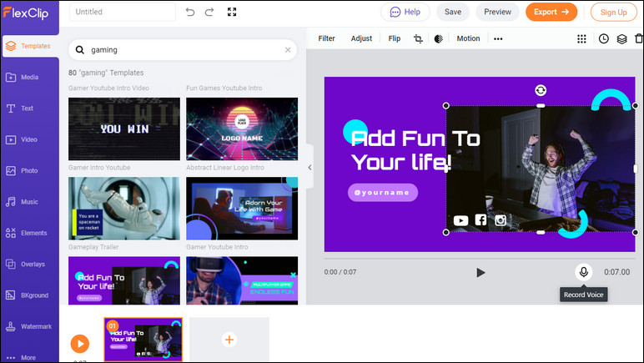Viewport: 644px width, 363px height.
Task: Undo the last action
Action: [x=189, y=12]
